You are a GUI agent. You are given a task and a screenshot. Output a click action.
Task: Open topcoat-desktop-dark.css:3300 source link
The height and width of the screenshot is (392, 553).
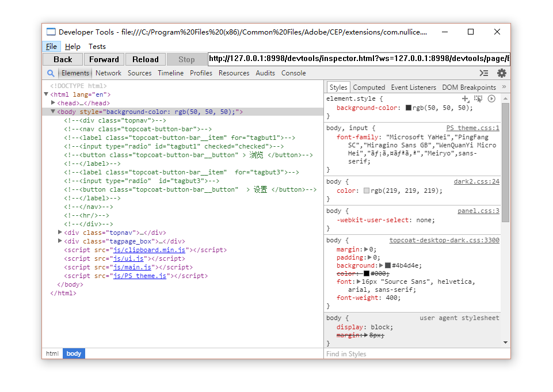coord(444,240)
